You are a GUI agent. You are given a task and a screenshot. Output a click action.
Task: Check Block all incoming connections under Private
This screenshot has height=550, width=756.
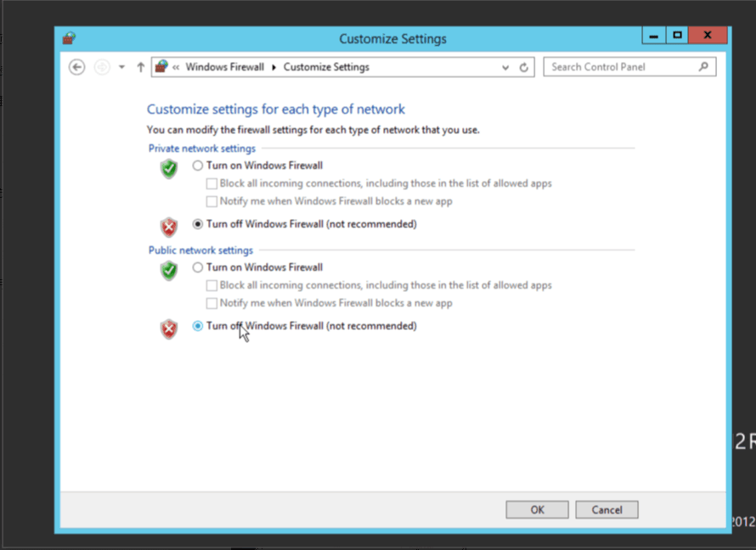pos(212,183)
